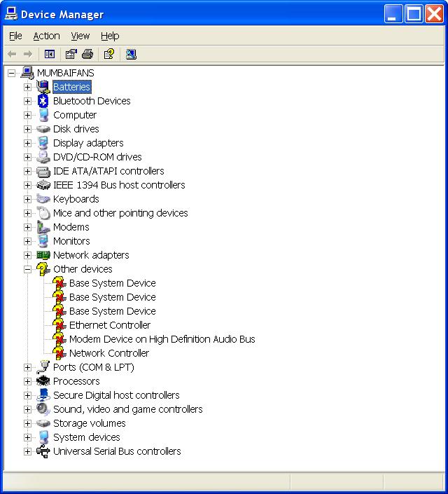Select Secure Digital host controllers label
448x494 pixels.
point(116,395)
